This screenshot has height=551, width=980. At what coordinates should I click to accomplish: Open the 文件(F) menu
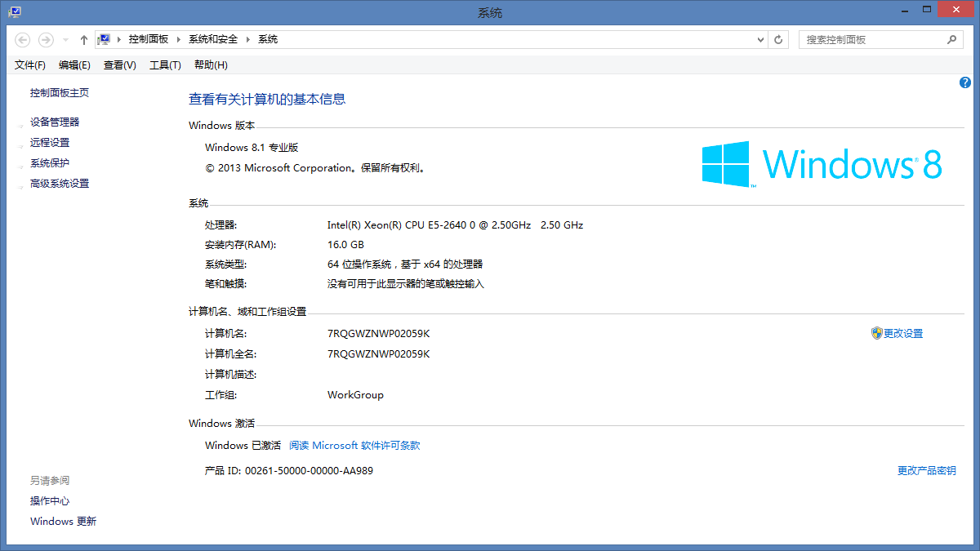tap(30, 65)
